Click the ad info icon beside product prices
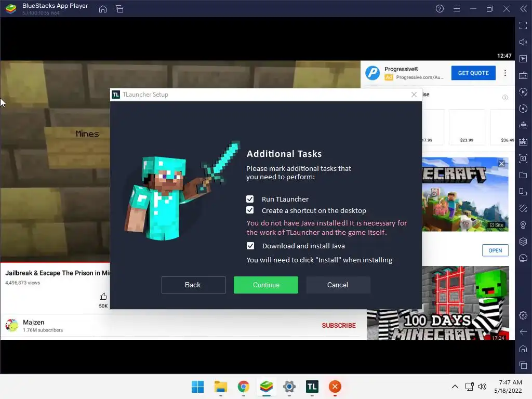The image size is (532, 399). (x=505, y=98)
